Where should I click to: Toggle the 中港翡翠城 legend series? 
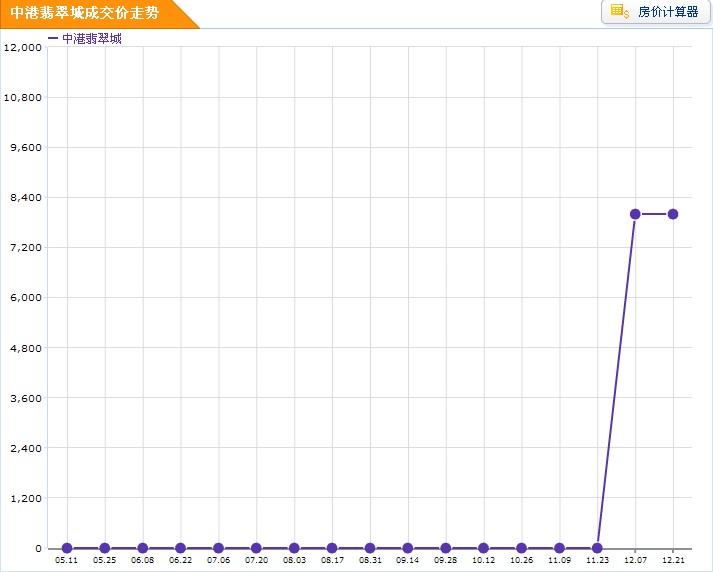85,39
